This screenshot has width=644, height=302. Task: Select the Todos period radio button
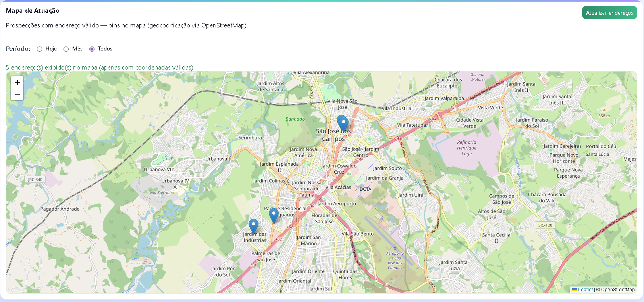tap(92, 49)
